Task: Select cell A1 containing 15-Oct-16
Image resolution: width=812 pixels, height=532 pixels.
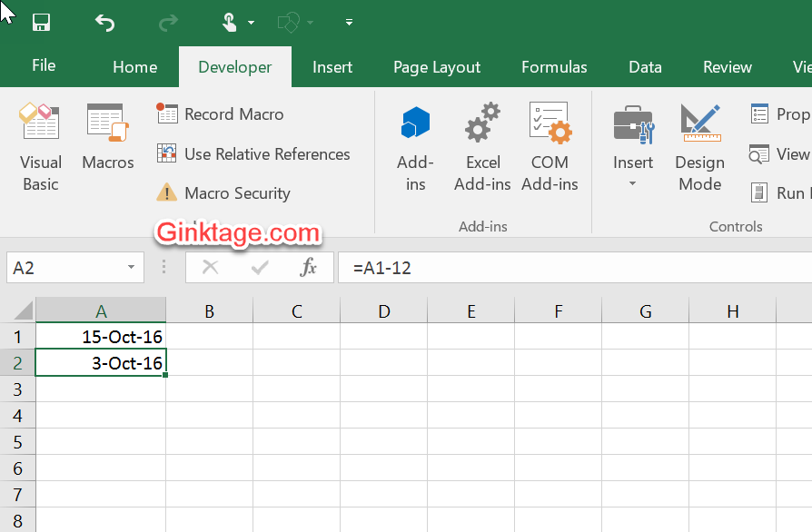Action: point(100,336)
